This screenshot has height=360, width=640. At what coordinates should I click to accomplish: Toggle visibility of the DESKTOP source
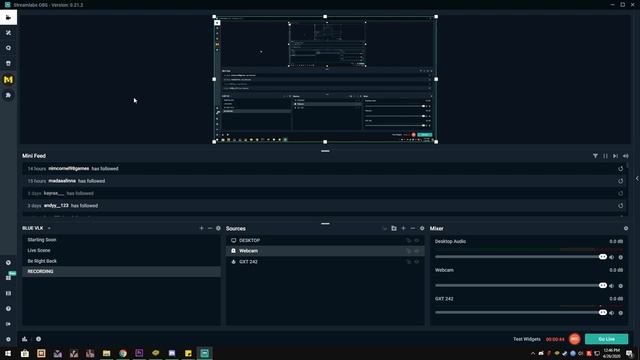(417, 240)
